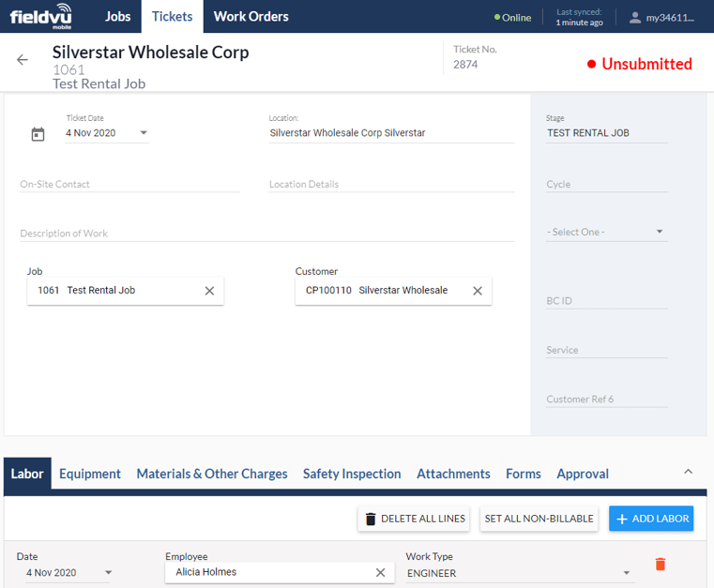
Task: Click the Cycle field
Action: 606,185
